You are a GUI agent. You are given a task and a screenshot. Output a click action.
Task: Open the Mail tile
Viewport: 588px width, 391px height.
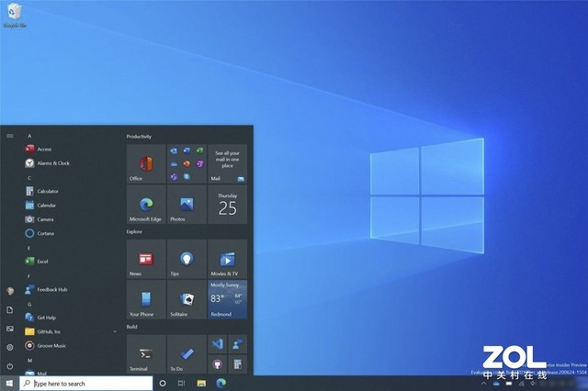tap(227, 164)
